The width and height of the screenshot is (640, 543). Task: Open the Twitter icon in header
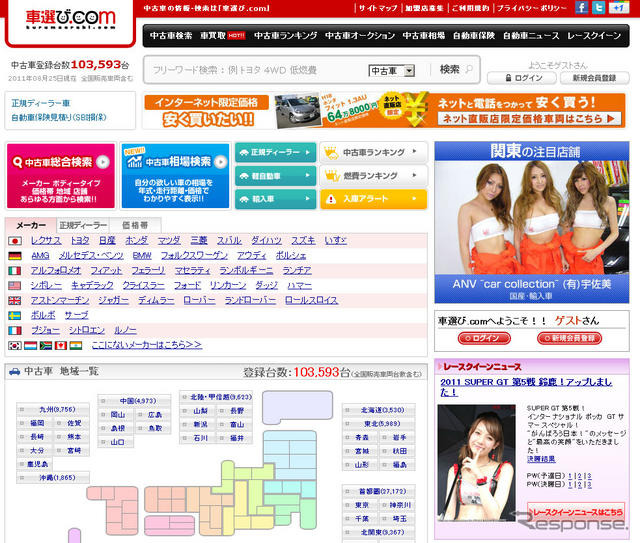coord(598,7)
